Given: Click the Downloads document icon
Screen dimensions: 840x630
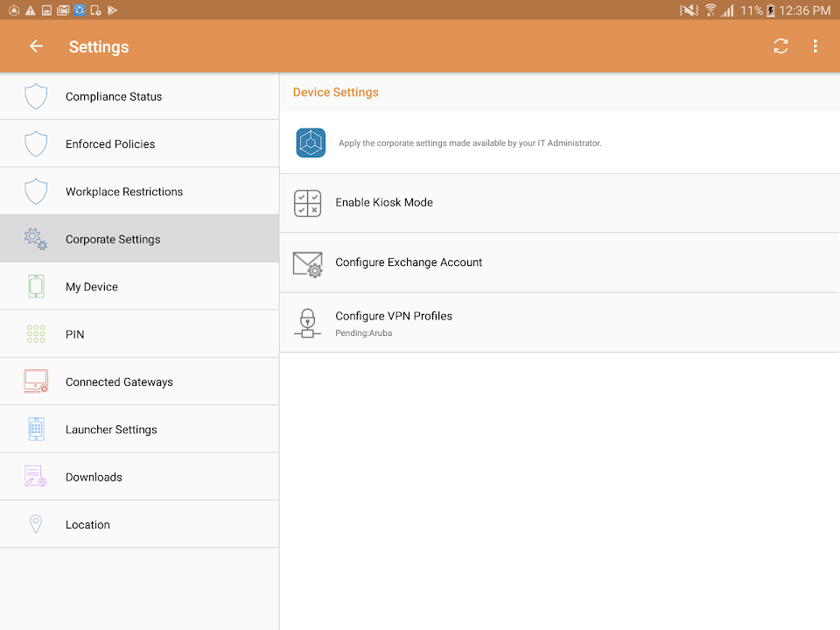Looking at the screenshot, I should (x=35, y=476).
